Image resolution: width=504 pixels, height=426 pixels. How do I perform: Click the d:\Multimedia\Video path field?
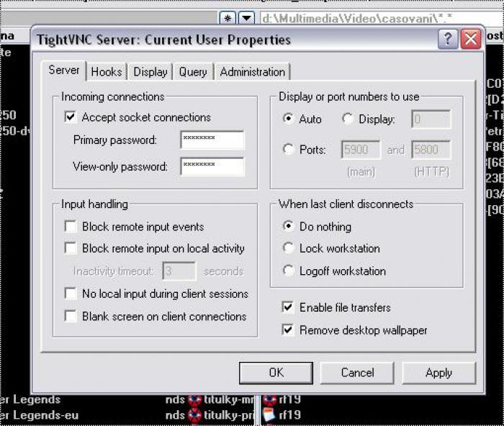coord(382,18)
